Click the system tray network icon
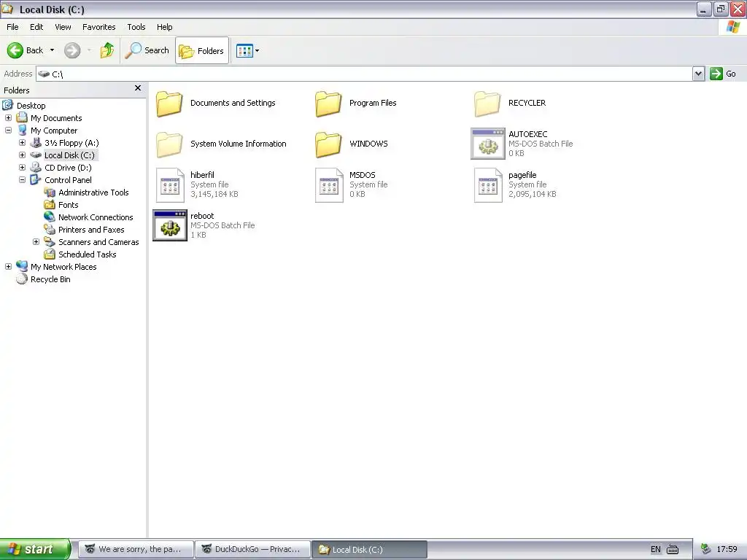 (x=706, y=549)
